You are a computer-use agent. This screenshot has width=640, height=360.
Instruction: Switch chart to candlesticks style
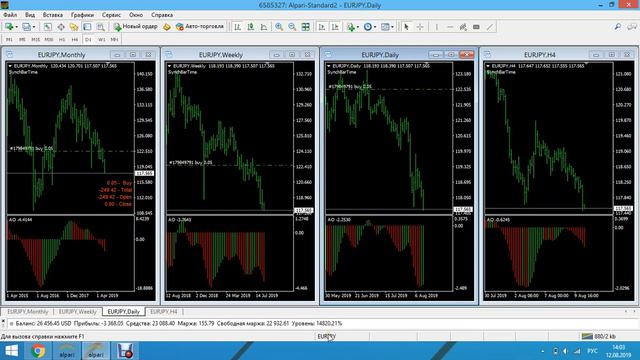(251, 27)
